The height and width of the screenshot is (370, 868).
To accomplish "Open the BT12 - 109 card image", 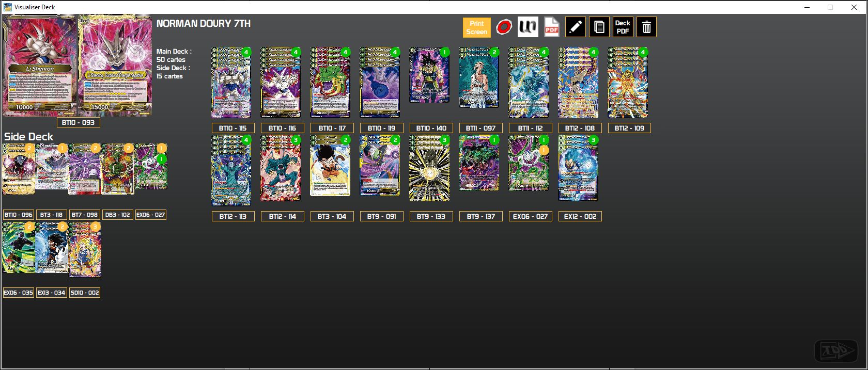I will 628,83.
